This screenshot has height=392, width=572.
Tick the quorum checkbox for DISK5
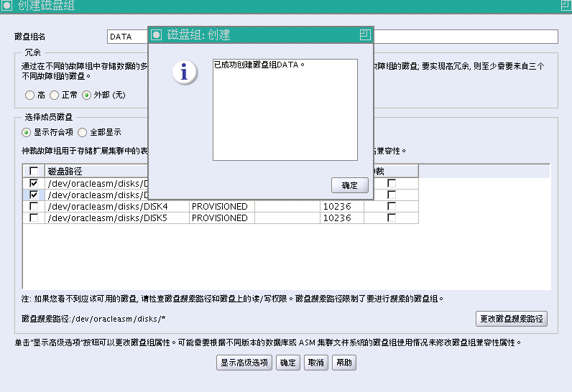coord(392,218)
